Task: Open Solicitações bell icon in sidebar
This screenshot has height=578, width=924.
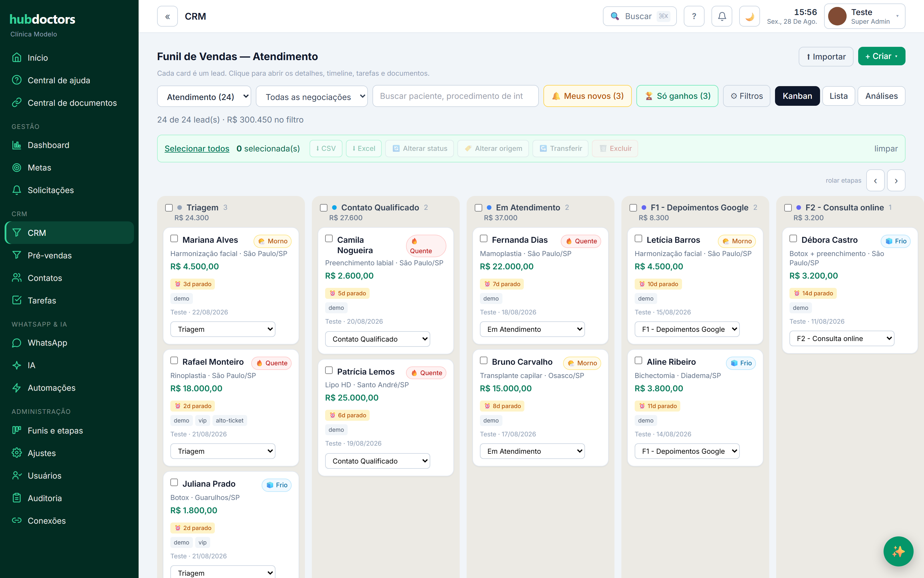Action: click(x=17, y=190)
